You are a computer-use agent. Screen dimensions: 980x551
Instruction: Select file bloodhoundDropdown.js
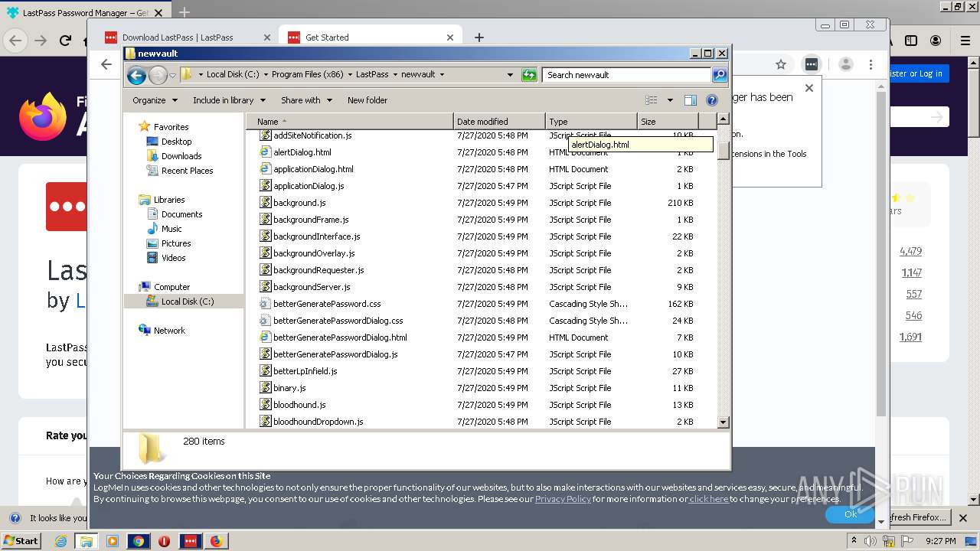(318, 422)
